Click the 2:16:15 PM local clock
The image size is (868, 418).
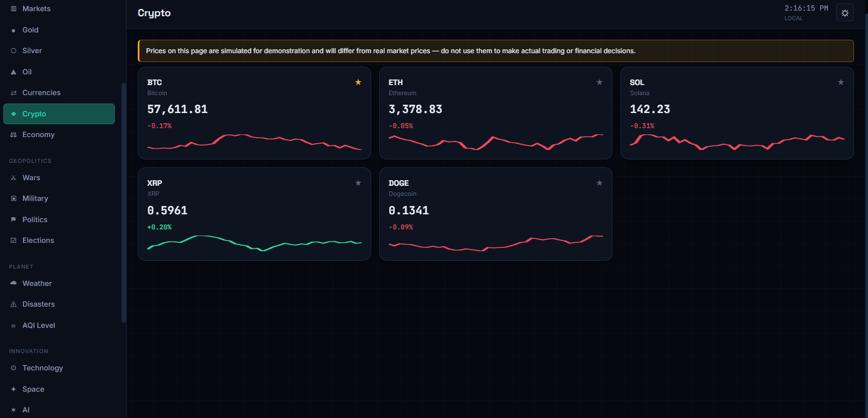[806, 8]
